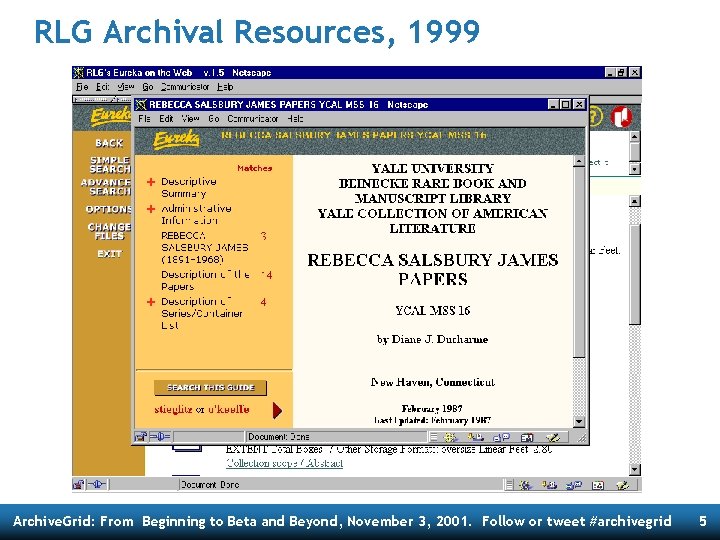Open Composer icon in back window status bar
Screen dimensions: 720x540
(x=623, y=484)
